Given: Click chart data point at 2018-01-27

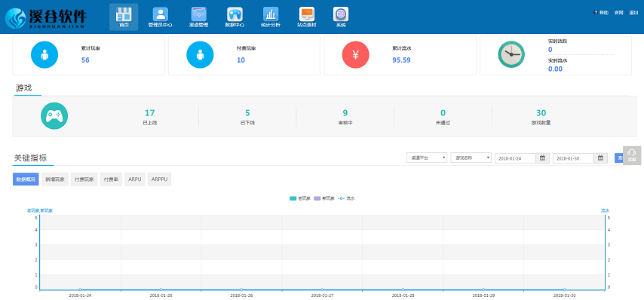Looking at the screenshot, I should [x=323, y=289].
